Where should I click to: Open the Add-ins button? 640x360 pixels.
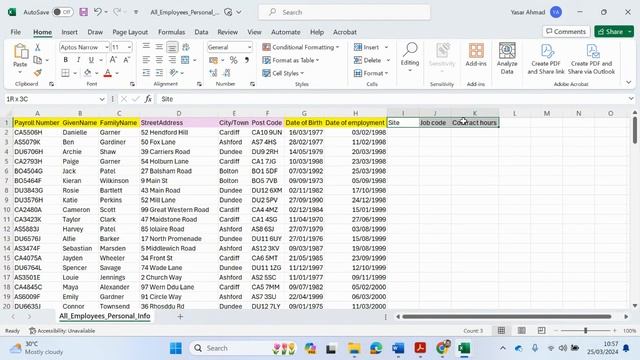click(476, 55)
